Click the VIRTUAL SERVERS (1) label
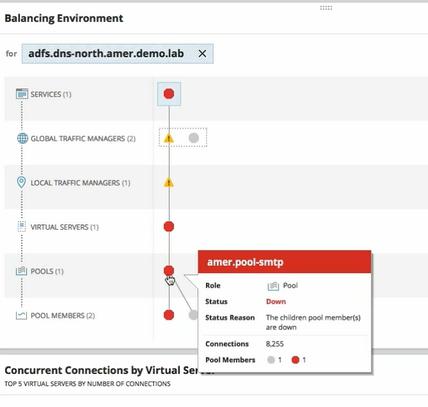This screenshot has width=428, height=407. 65,227
